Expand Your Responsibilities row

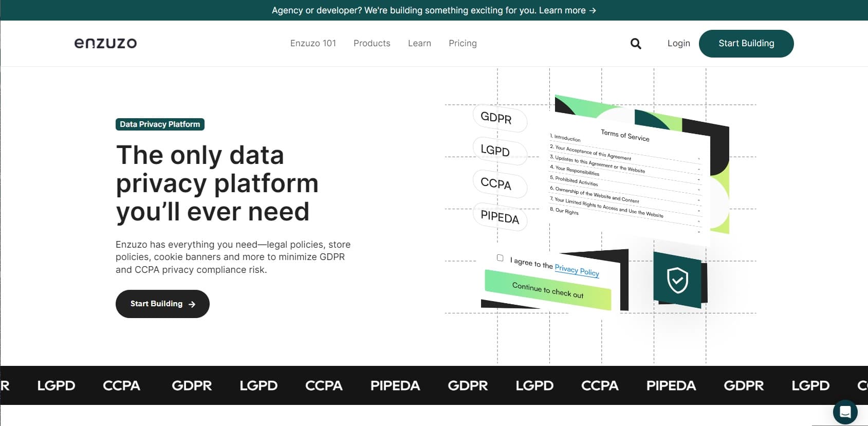(624, 181)
